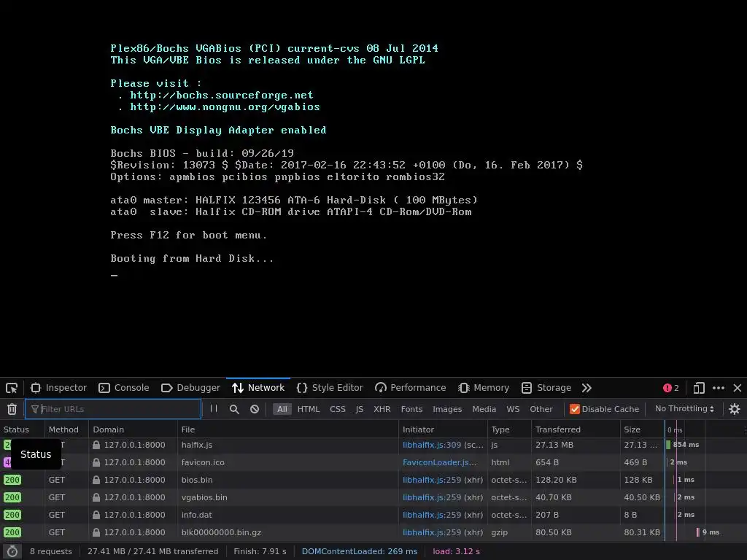Viewport: 747px width, 560px height.
Task: Focus the Filter URLs input field
Action: [113, 409]
